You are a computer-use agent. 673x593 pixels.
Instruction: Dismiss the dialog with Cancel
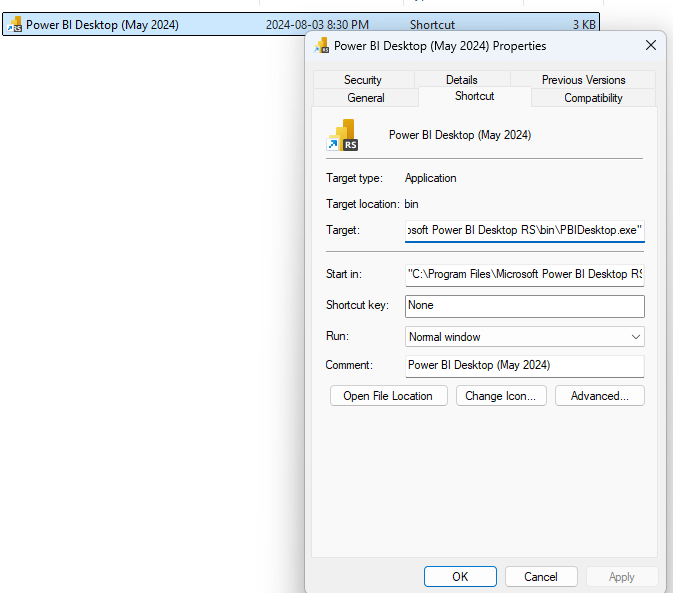pos(541,576)
